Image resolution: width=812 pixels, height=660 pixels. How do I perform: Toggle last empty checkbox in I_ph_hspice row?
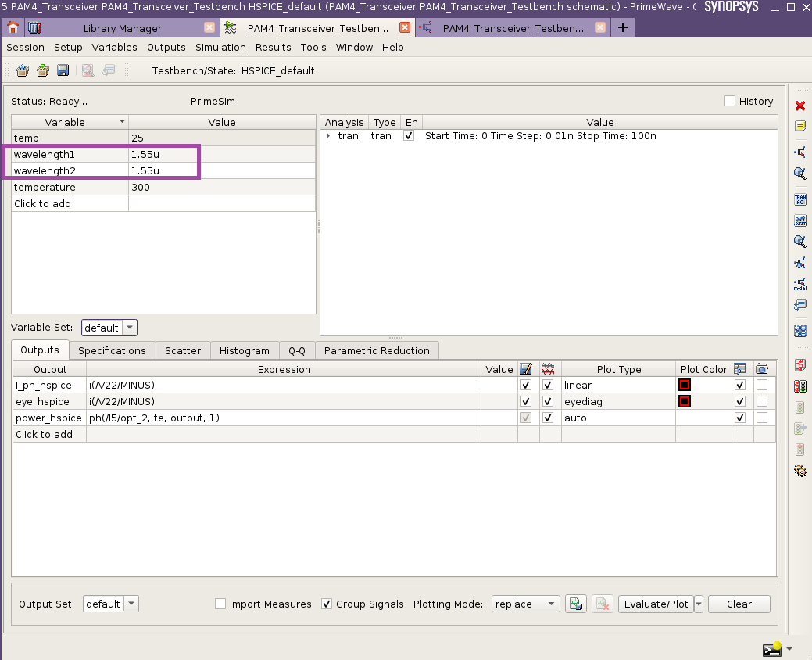[762, 385]
